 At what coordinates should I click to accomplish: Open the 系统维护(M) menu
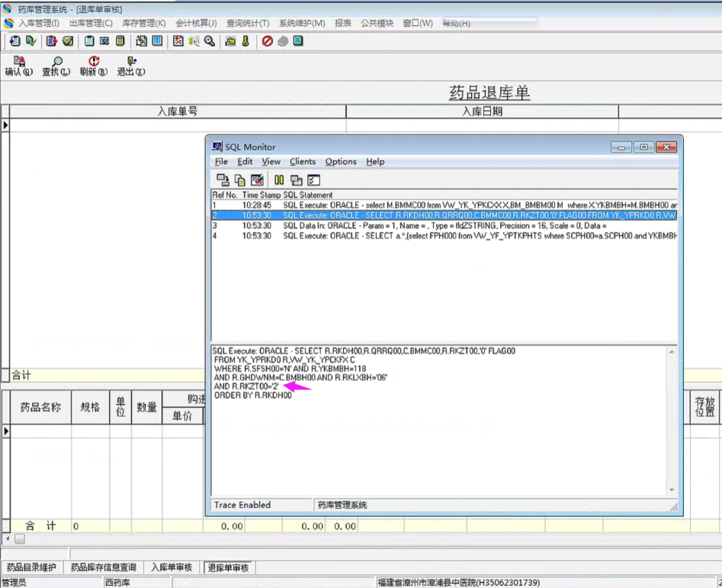[302, 23]
